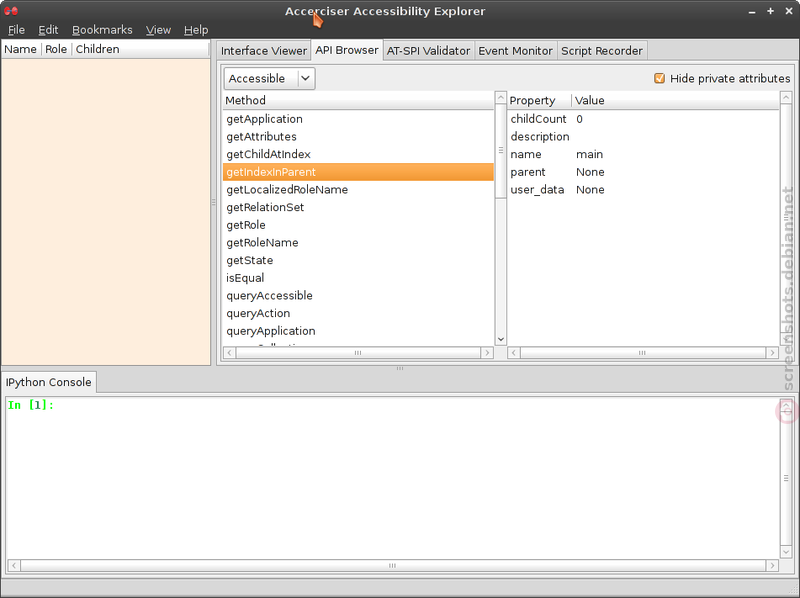Click the Method column header

click(x=358, y=101)
